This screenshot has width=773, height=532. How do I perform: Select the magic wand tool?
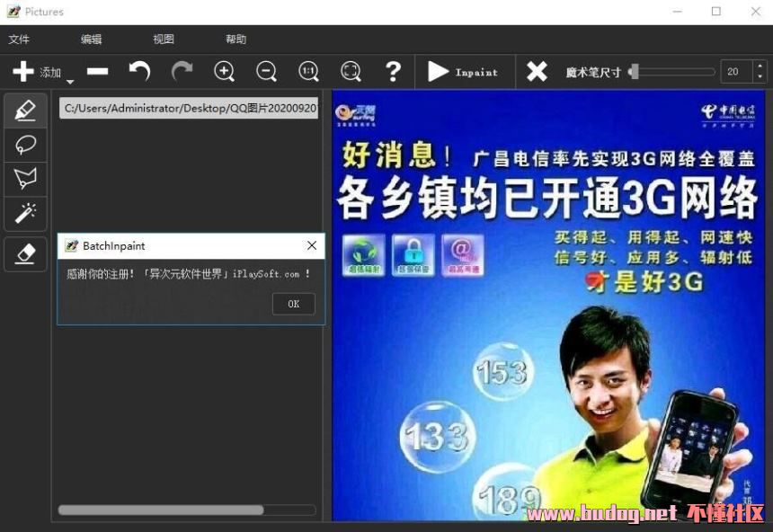tap(26, 213)
